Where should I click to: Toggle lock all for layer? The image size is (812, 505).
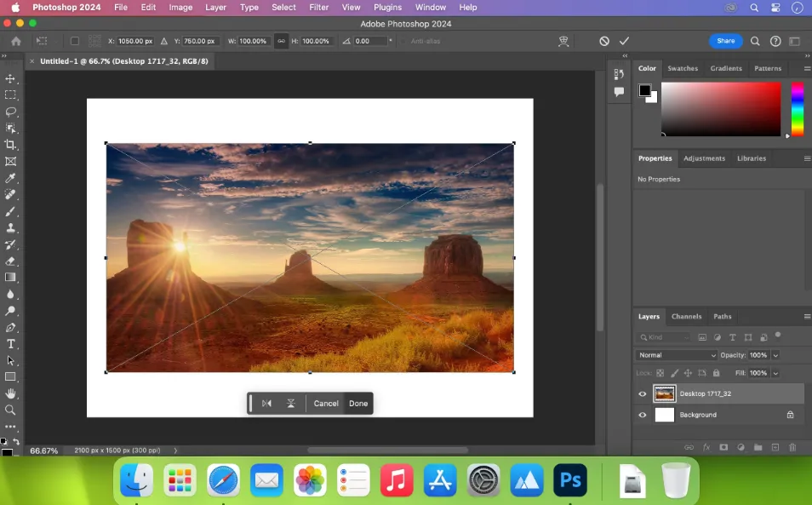pyautogui.click(x=716, y=373)
